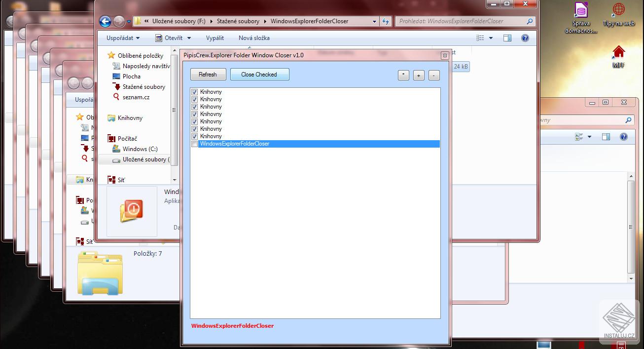
Task: Open help in the front Explorer toolbar
Action: pos(525,38)
